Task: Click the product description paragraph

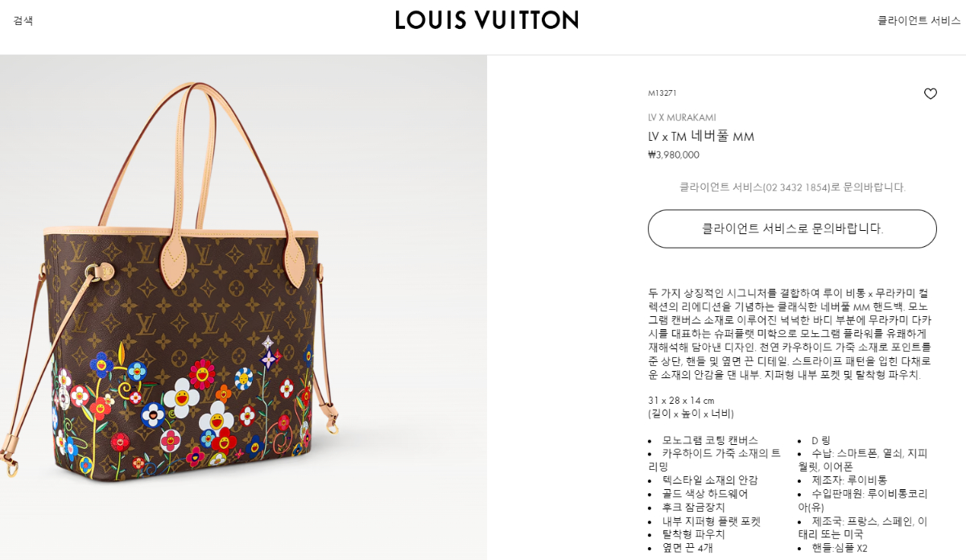Action: 790,334
